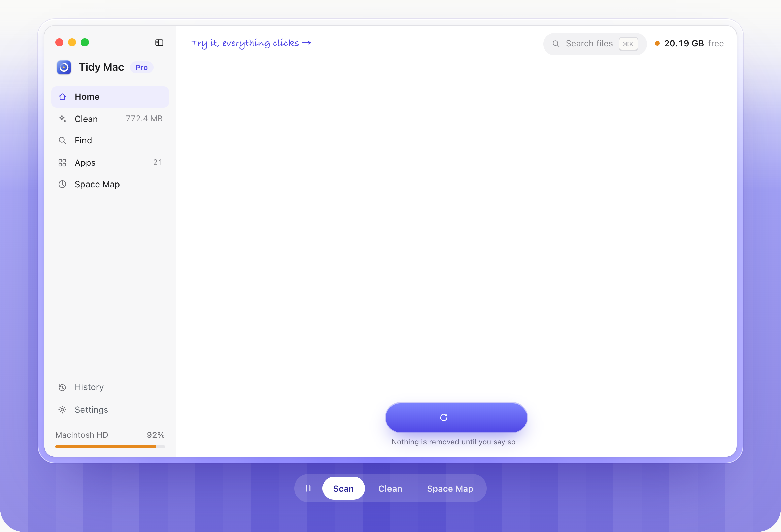The width and height of the screenshot is (781, 532).
Task: Switch to the Space Map demo tab
Action: pyautogui.click(x=450, y=488)
